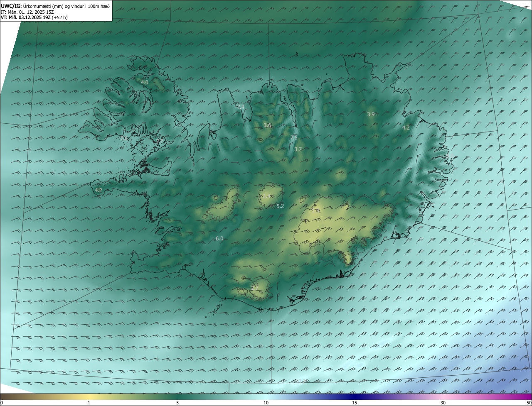Click the 3.7 precipitation value on the map
This screenshot has width=532, height=406.
298,149
